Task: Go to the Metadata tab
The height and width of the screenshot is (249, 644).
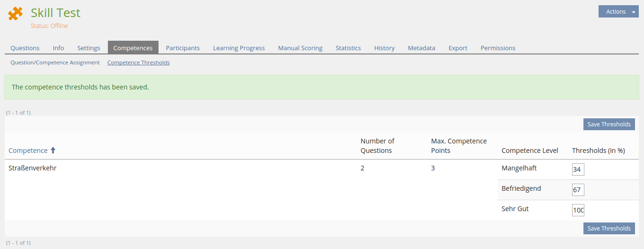Action: (421, 48)
